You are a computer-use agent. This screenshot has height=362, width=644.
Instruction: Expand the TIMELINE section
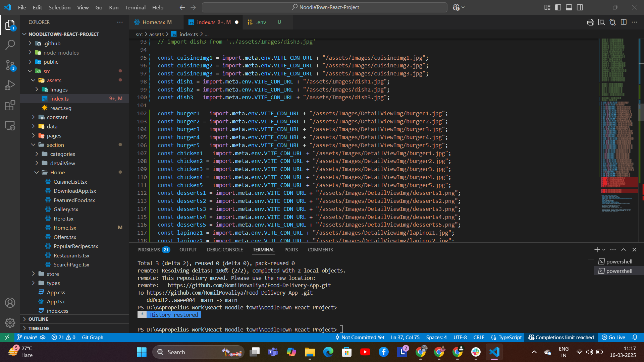[74, 328]
